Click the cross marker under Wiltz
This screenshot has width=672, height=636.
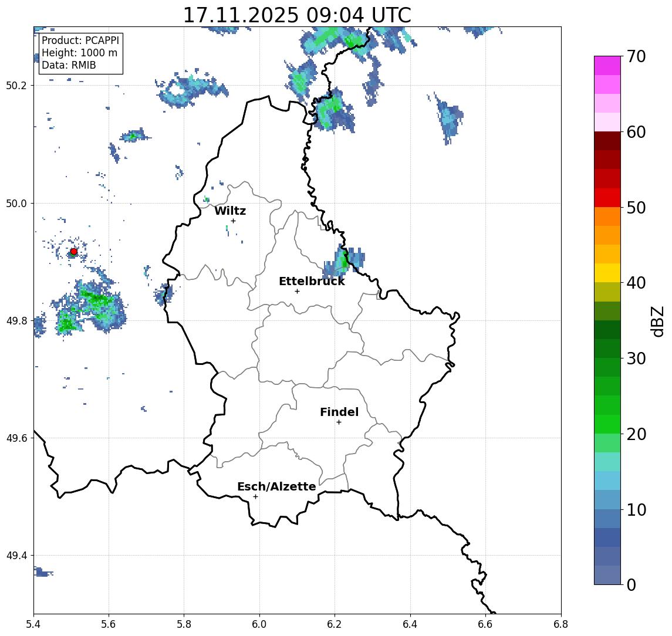(x=233, y=221)
